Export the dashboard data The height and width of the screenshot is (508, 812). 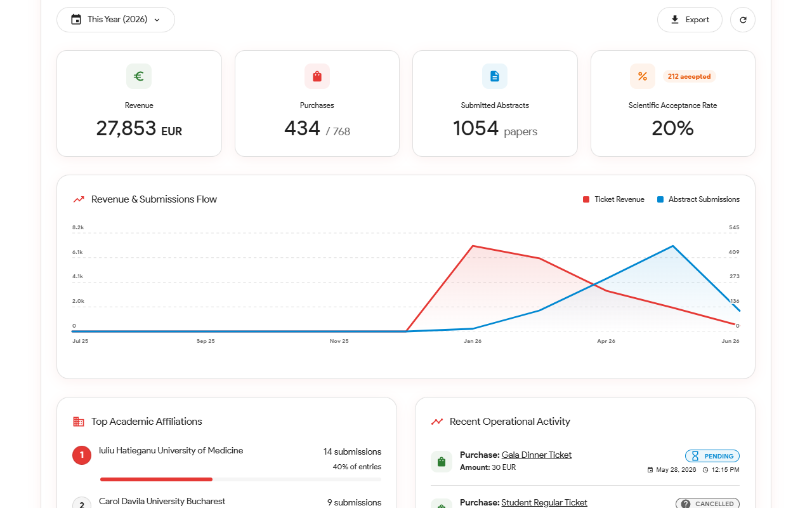click(690, 20)
